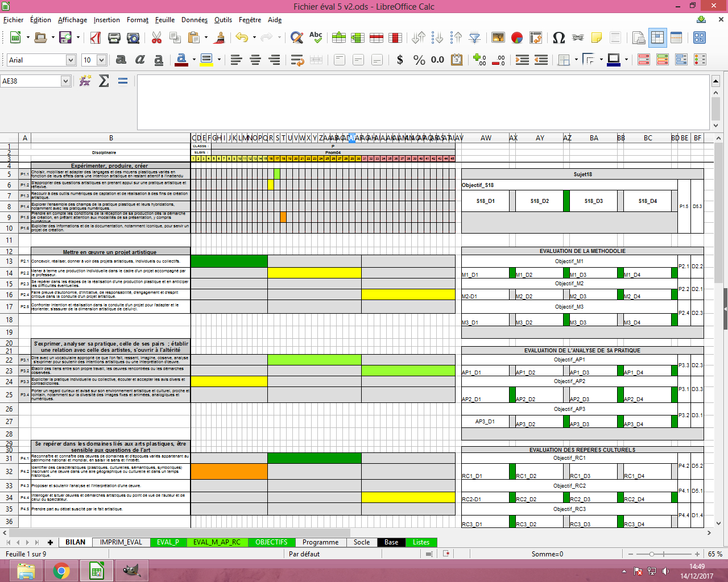Insert comment sticky note icon
Image resolution: width=728 pixels, height=582 pixels.
[597, 38]
